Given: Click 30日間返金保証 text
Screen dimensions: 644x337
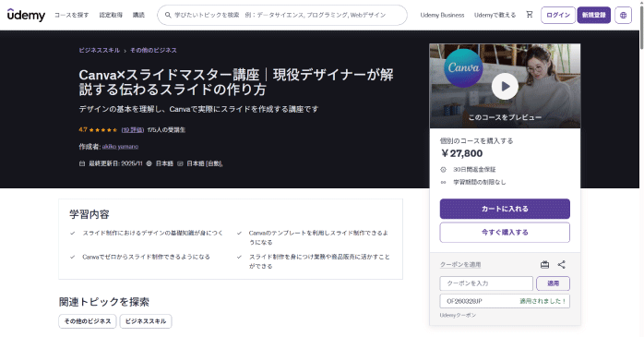Looking at the screenshot, I should tap(474, 169).
